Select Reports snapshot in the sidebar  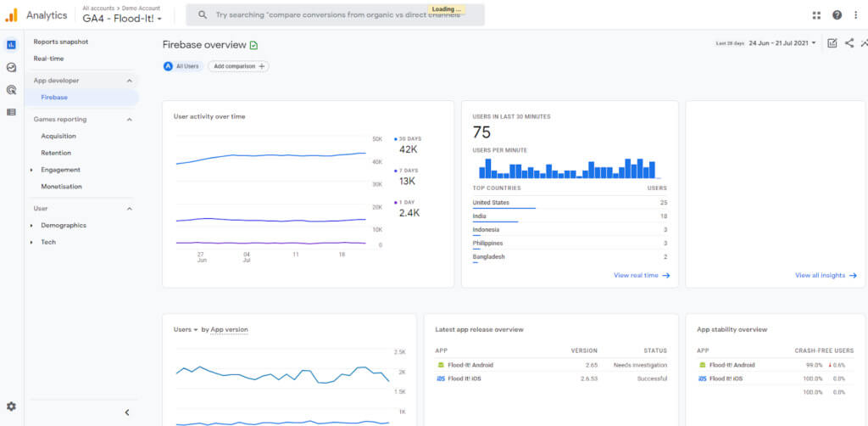pos(61,42)
